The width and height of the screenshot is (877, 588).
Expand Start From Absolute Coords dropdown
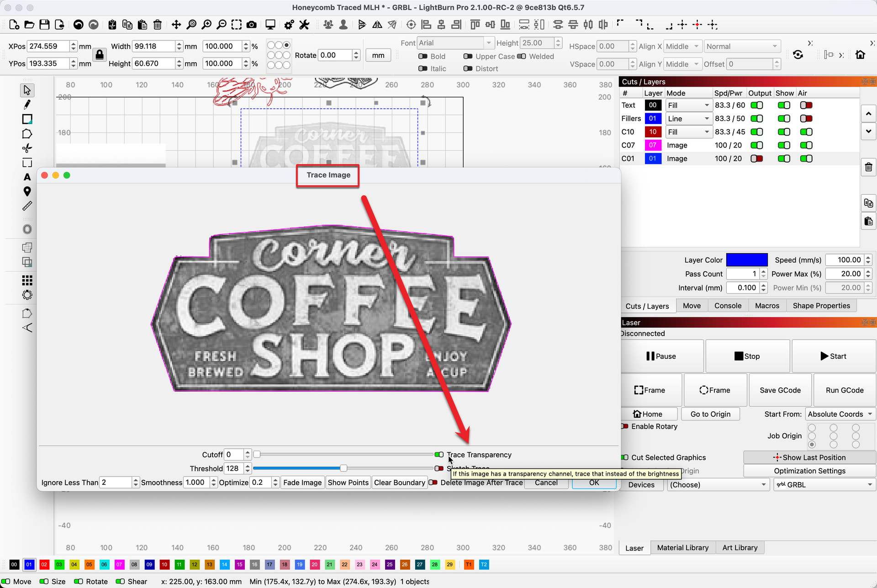pyautogui.click(x=840, y=414)
